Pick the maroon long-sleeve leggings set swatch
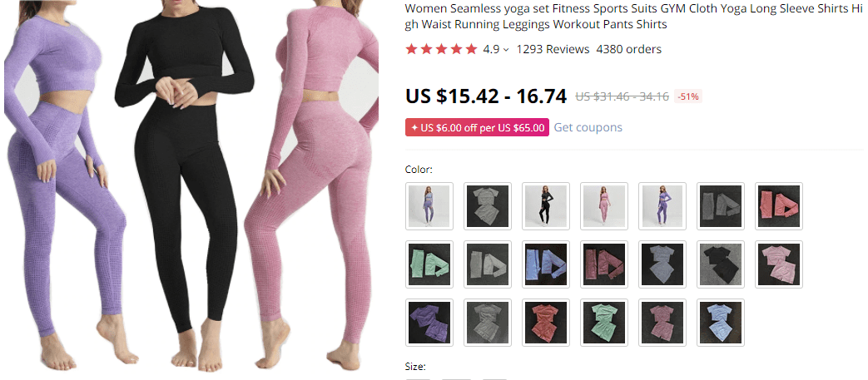Screen dimensions: 868x380 [x=604, y=264]
